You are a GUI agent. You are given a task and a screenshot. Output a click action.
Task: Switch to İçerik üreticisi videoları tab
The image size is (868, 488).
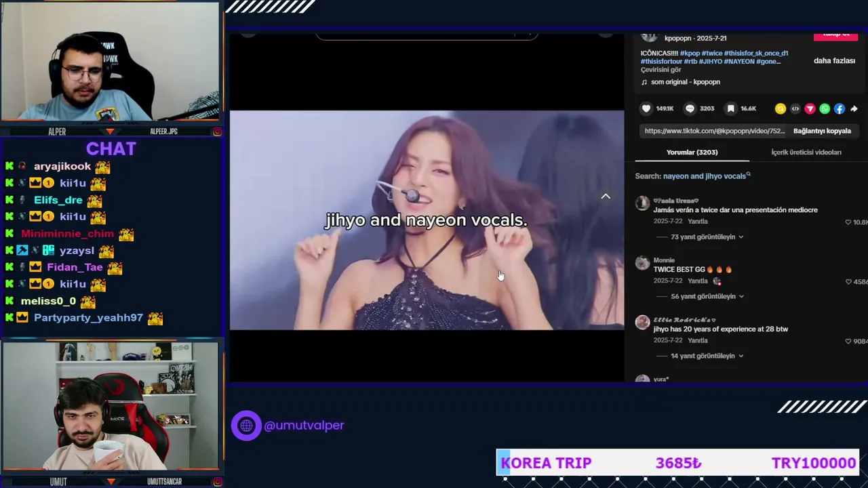[806, 152]
